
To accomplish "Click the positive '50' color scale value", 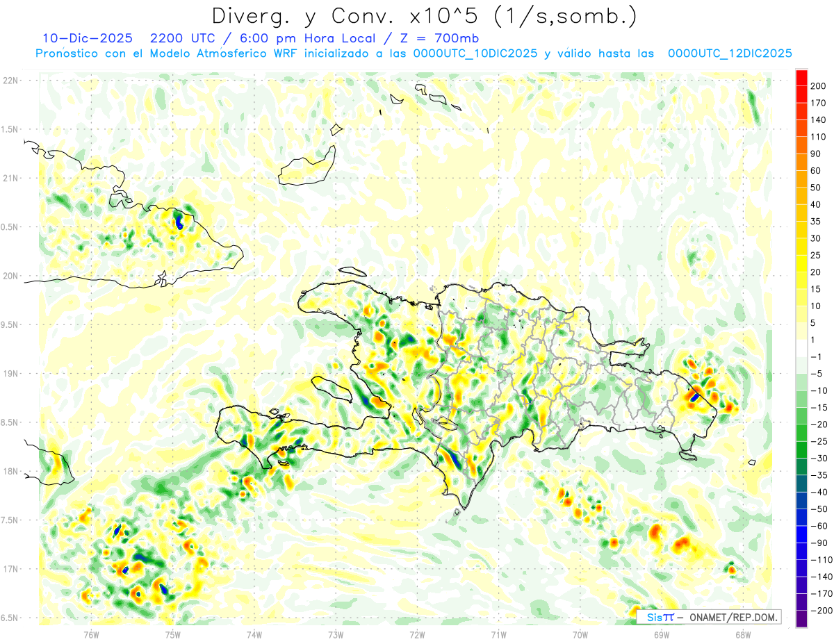I will (x=816, y=188).
